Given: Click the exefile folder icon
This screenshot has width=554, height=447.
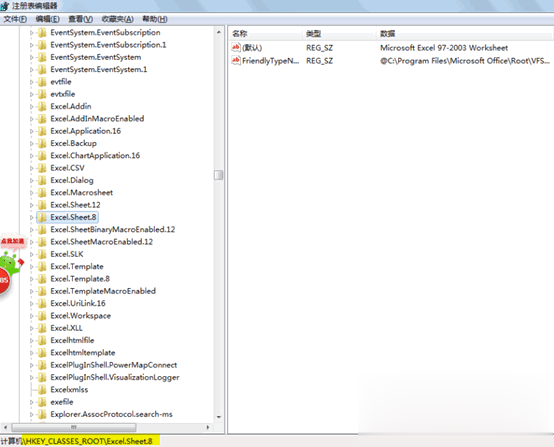Looking at the screenshot, I should click(x=42, y=402).
